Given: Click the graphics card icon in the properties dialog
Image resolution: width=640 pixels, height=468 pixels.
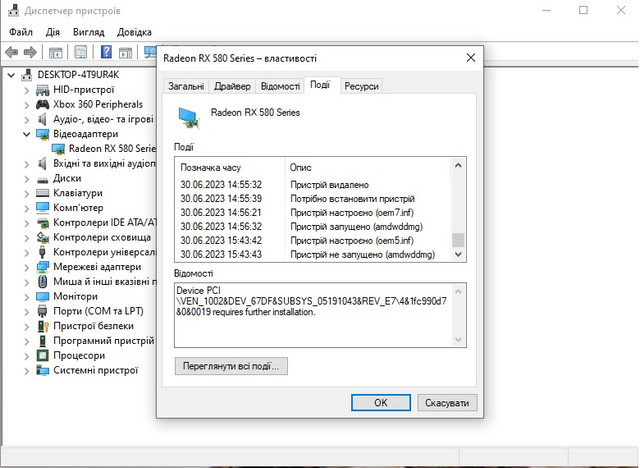Looking at the screenshot, I should (x=189, y=118).
